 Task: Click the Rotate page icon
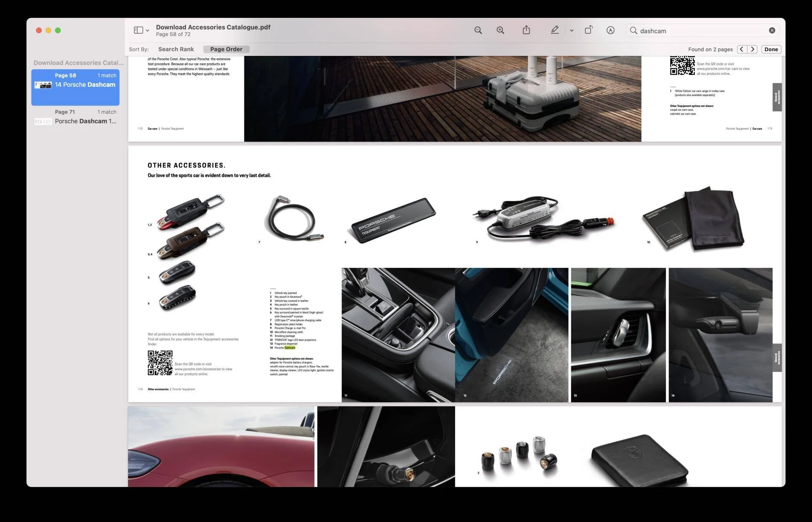click(588, 30)
